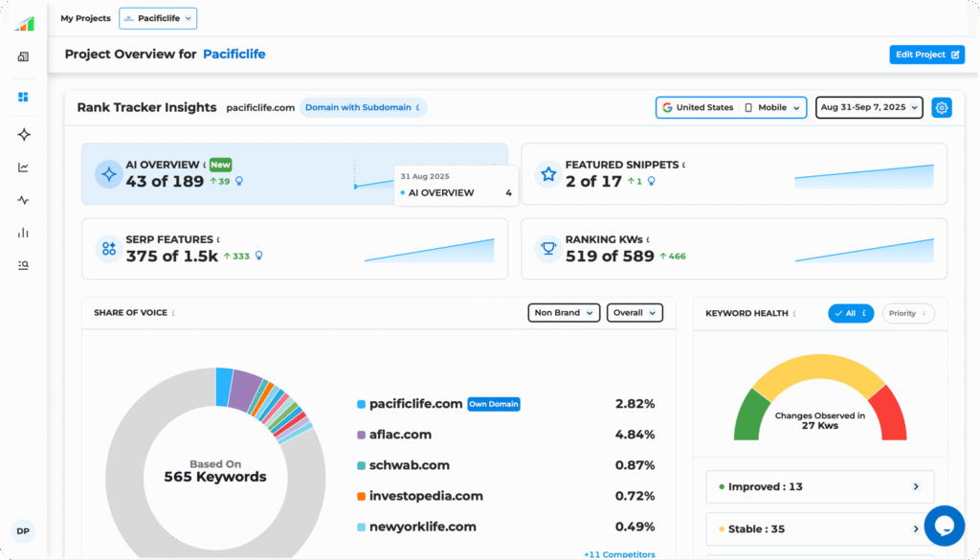Viewport: 980px width, 560px height.
Task: Click the DP user avatar
Action: (23, 531)
